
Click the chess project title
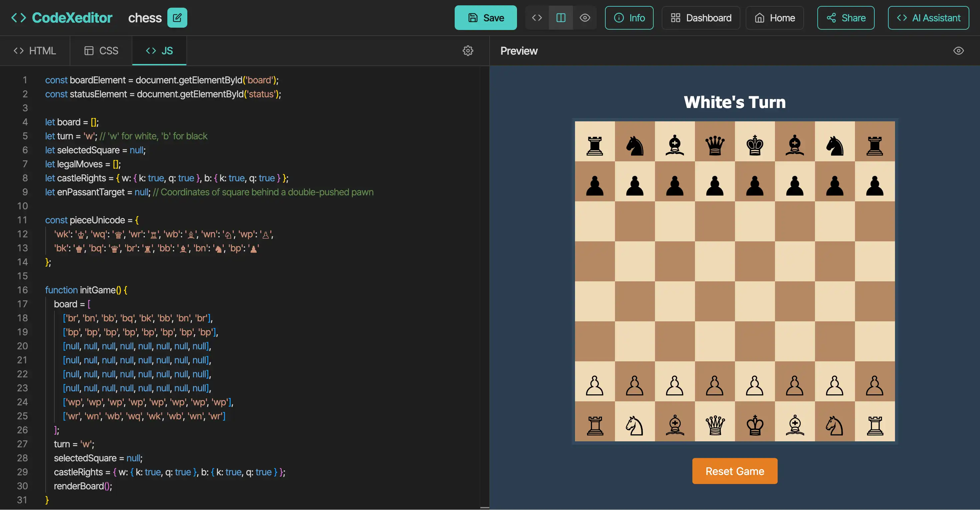(x=145, y=18)
